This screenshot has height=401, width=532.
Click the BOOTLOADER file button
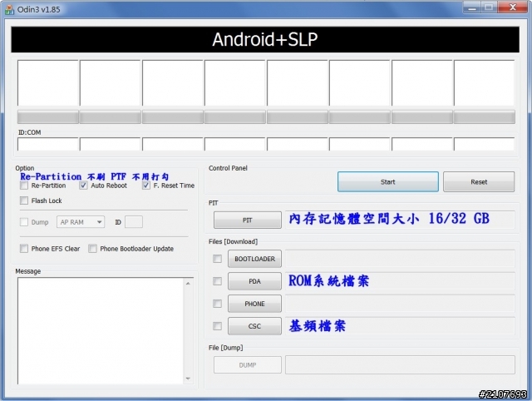point(254,259)
